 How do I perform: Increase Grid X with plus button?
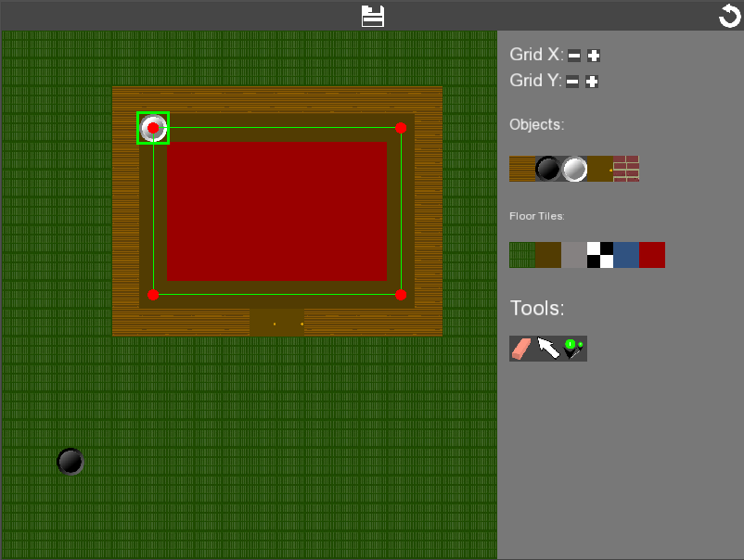click(x=594, y=56)
